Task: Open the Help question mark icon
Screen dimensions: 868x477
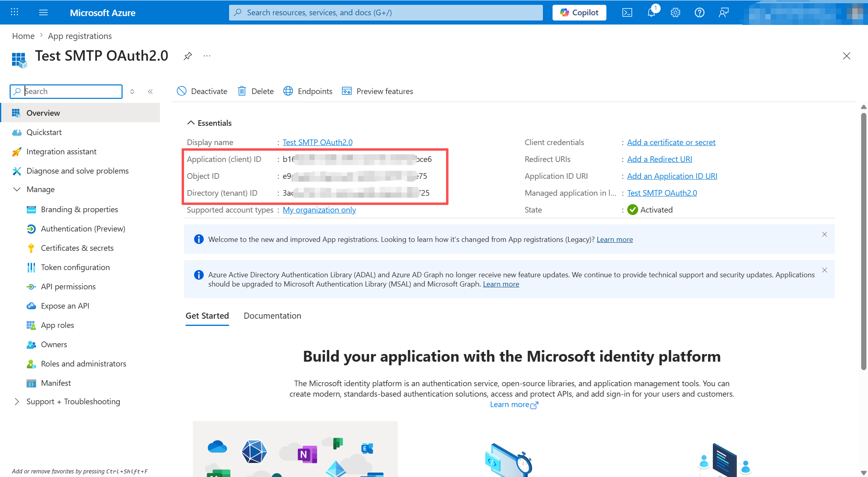Action: 700,12
